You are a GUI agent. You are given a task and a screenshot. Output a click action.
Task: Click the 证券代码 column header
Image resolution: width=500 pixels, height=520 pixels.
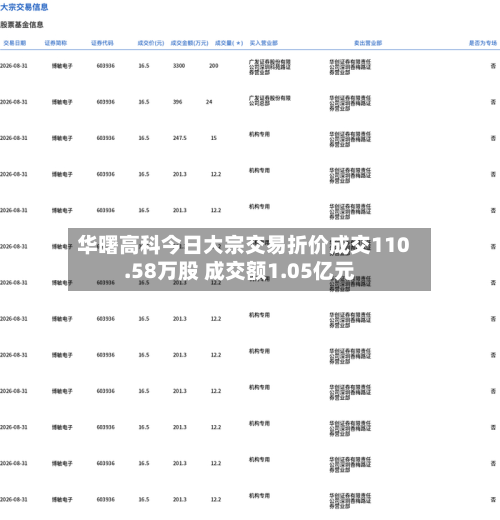102,43
